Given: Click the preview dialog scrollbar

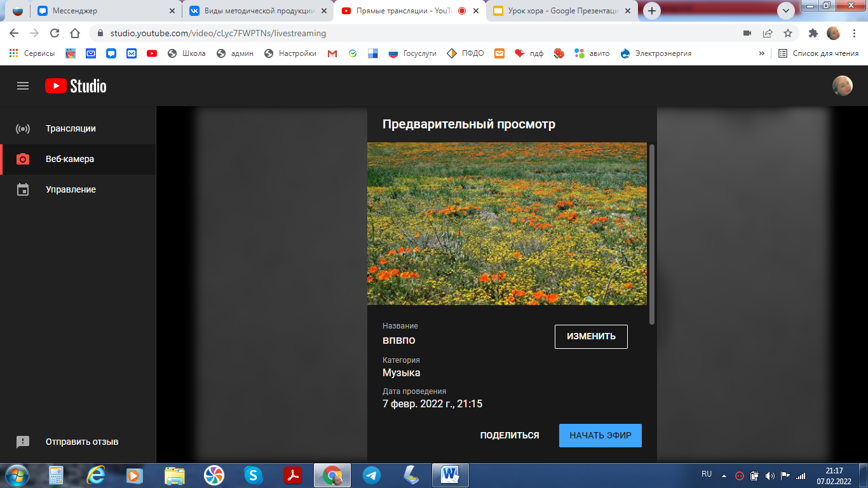Looking at the screenshot, I should tap(652, 234).
